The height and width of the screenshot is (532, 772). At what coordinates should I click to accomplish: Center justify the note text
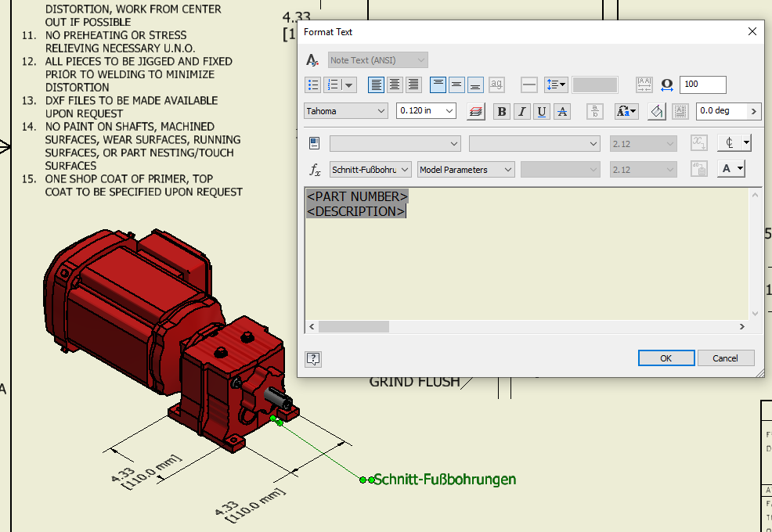(395, 84)
